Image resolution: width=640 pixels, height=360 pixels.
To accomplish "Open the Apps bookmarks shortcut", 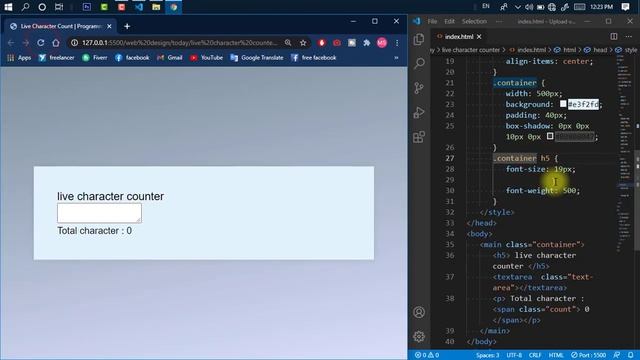I will (19, 58).
